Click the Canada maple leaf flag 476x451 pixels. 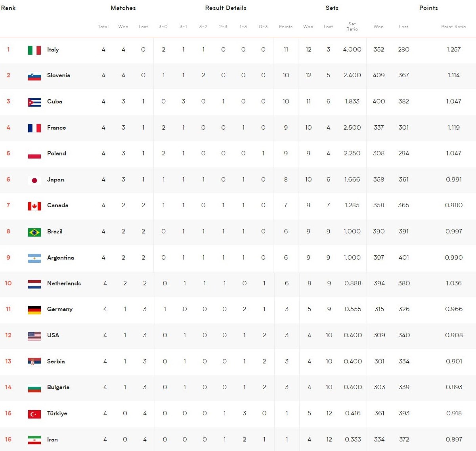point(34,206)
